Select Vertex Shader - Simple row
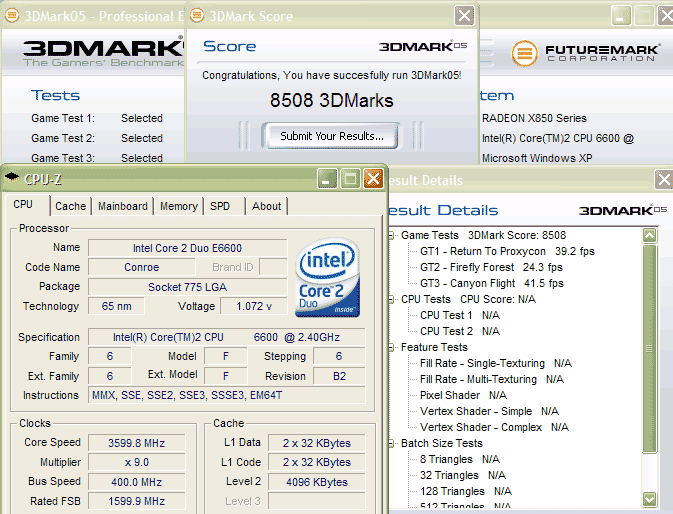This screenshot has width=673, height=514. (489, 411)
